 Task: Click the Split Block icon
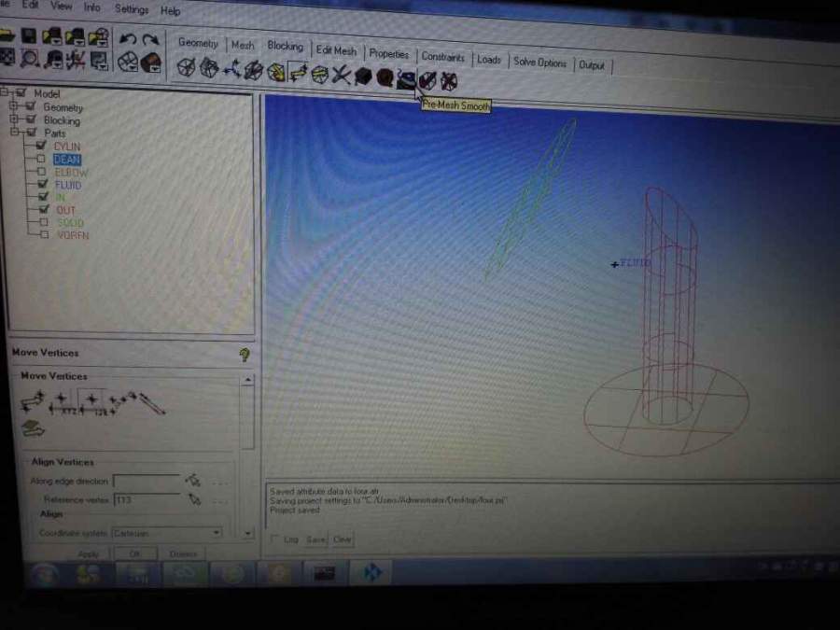coord(209,68)
